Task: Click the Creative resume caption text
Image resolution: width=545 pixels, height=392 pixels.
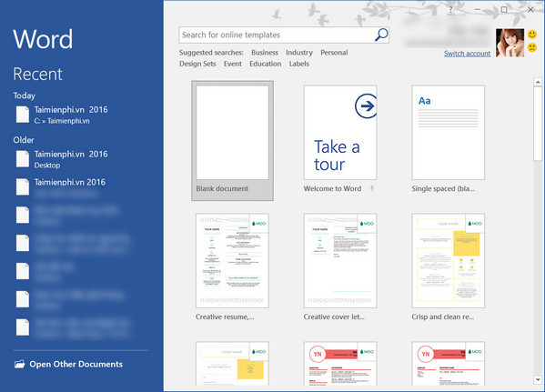Action: [x=225, y=317]
